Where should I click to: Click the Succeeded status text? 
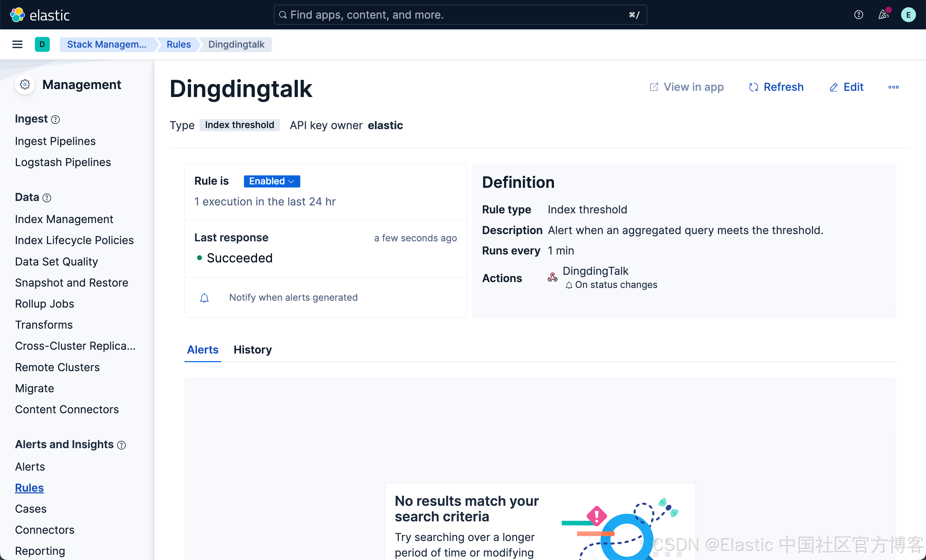click(239, 258)
